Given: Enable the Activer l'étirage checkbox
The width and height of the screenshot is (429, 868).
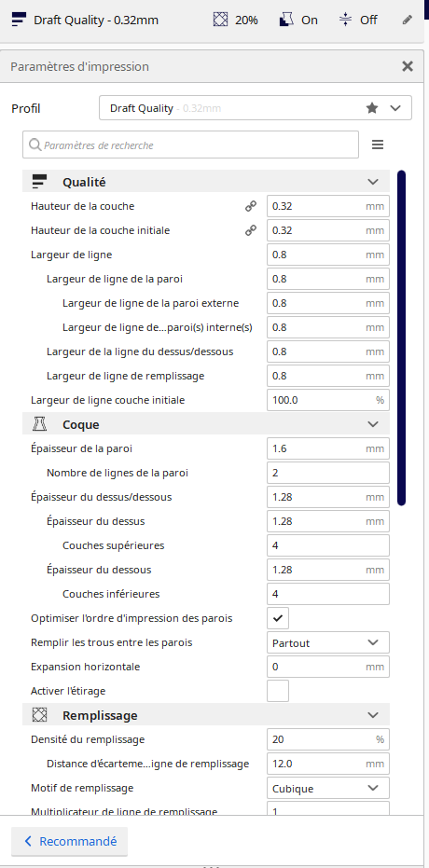Looking at the screenshot, I should pos(278,691).
